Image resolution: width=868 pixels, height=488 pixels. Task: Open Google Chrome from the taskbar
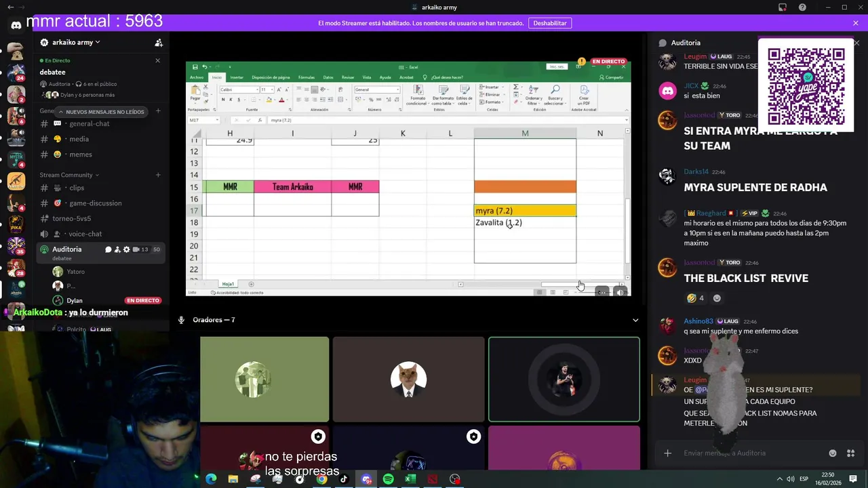(321, 479)
